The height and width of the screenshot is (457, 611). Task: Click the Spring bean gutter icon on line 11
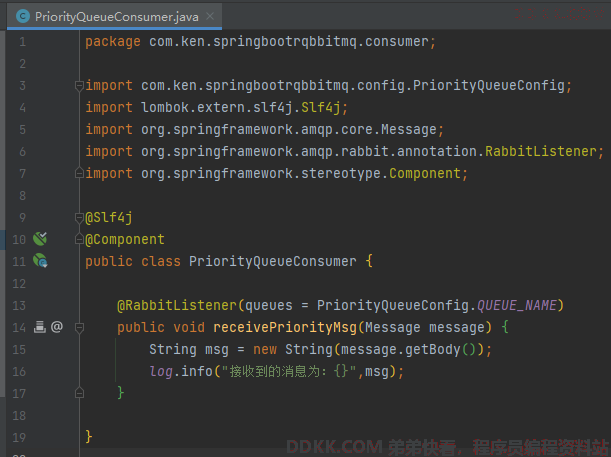click(x=40, y=261)
